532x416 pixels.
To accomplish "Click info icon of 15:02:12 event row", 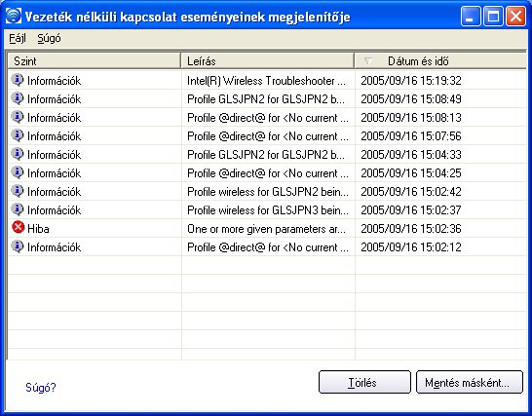I will point(18,246).
